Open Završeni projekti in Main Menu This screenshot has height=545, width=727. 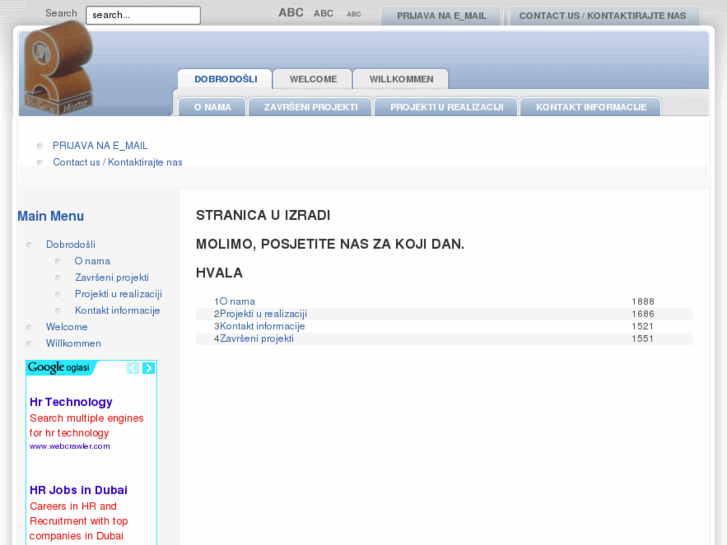coord(111,278)
